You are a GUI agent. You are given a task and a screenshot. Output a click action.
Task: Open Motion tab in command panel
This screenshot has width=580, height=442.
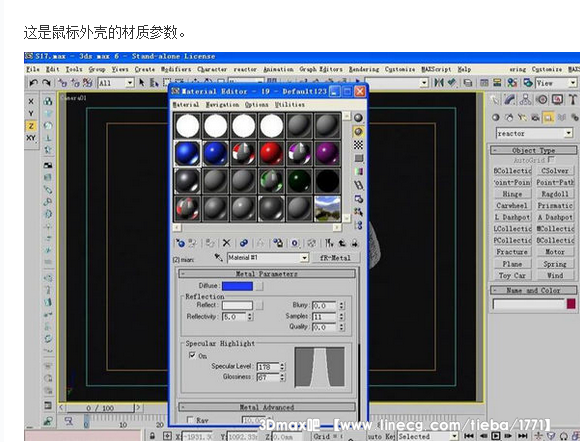pyautogui.click(x=542, y=99)
